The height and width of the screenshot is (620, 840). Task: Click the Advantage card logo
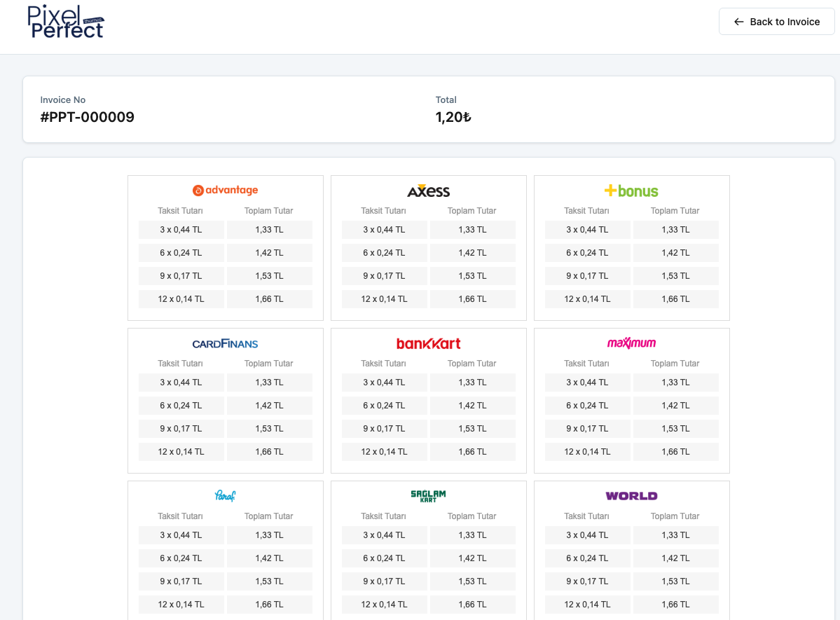(x=225, y=191)
